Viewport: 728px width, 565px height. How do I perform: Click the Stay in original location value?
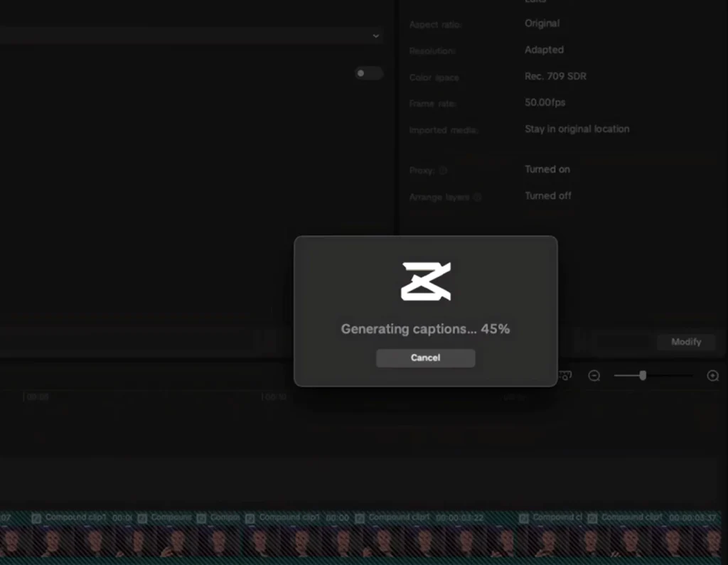577,129
